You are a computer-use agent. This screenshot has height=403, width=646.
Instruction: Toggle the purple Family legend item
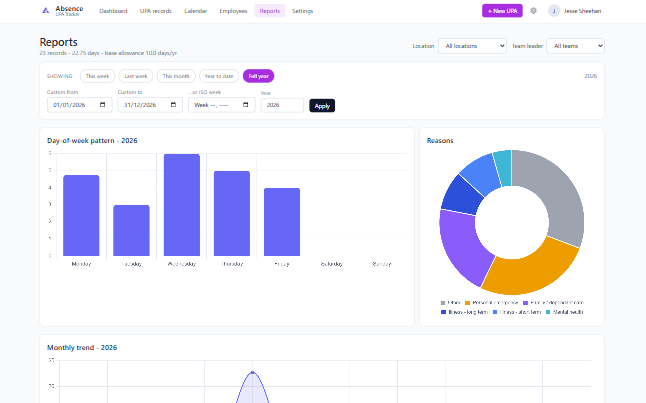(x=553, y=302)
